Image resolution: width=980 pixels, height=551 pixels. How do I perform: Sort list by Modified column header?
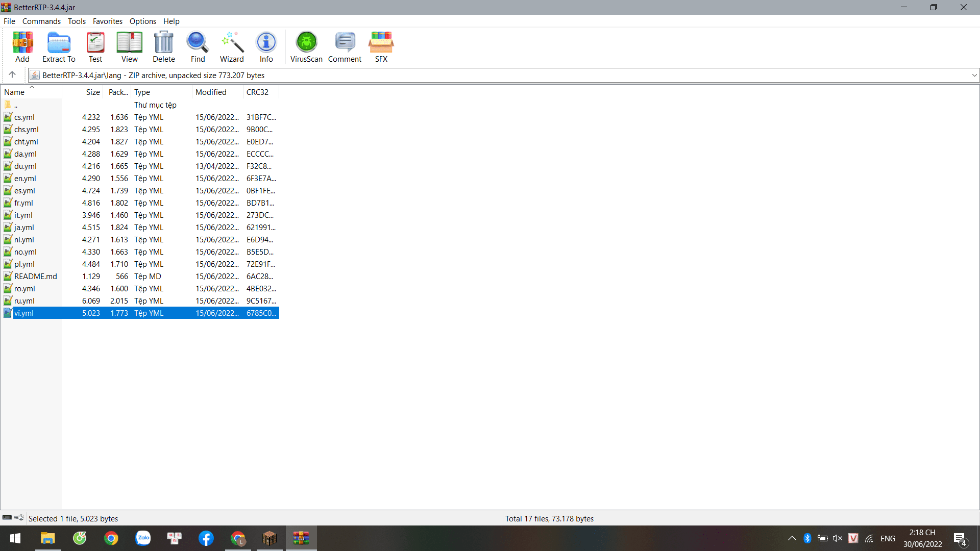[211, 92]
